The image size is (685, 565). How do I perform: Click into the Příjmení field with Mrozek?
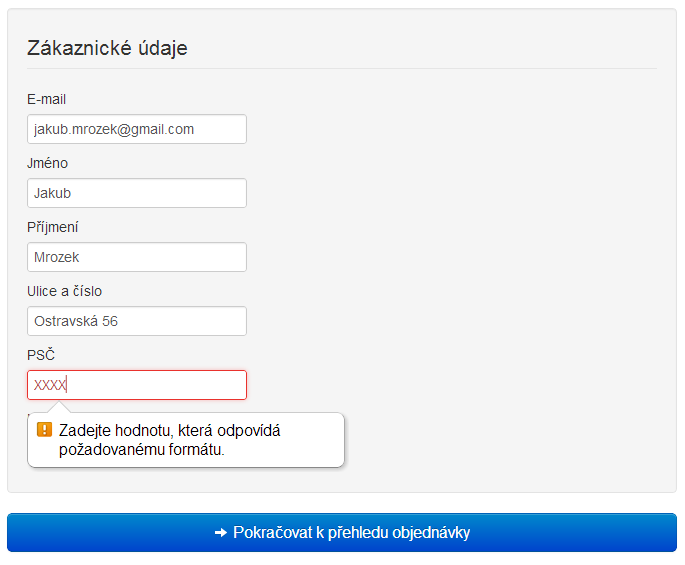pyautogui.click(x=137, y=257)
